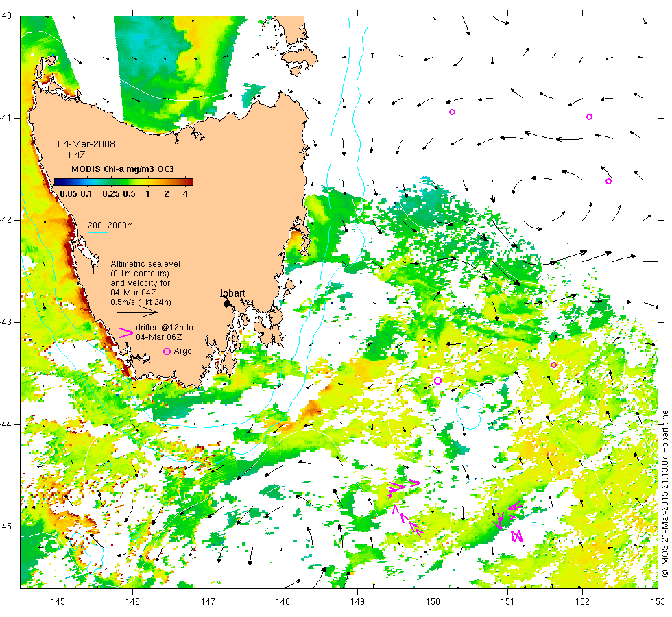Click the longitude 151 axis label
The image size is (672, 617).
coord(507,602)
